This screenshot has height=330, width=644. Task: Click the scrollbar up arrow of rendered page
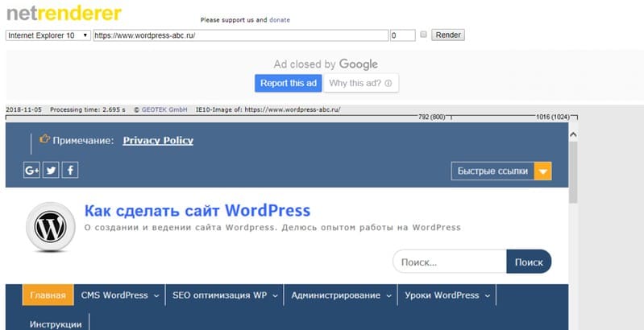tap(573, 134)
